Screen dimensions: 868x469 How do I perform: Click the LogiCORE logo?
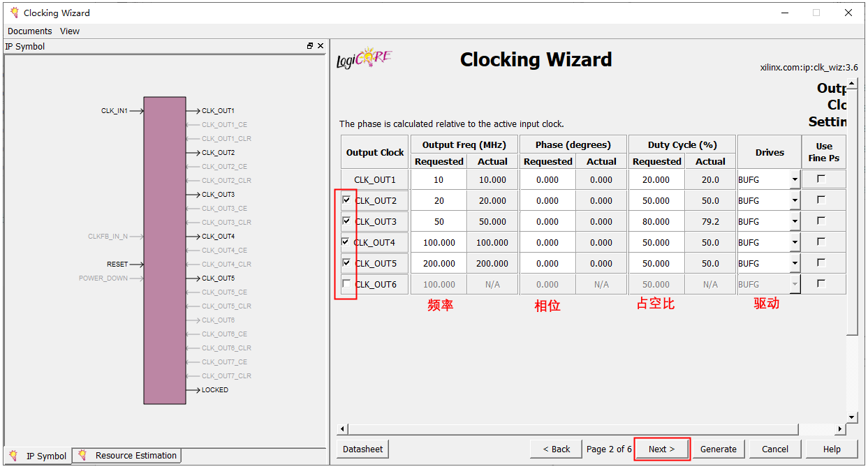tap(364, 59)
